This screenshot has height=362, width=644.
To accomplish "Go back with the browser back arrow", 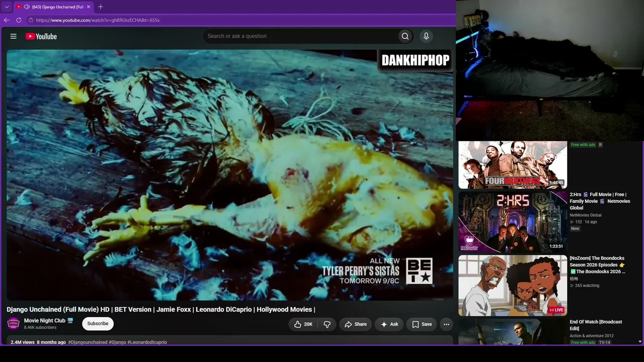I will point(7,20).
